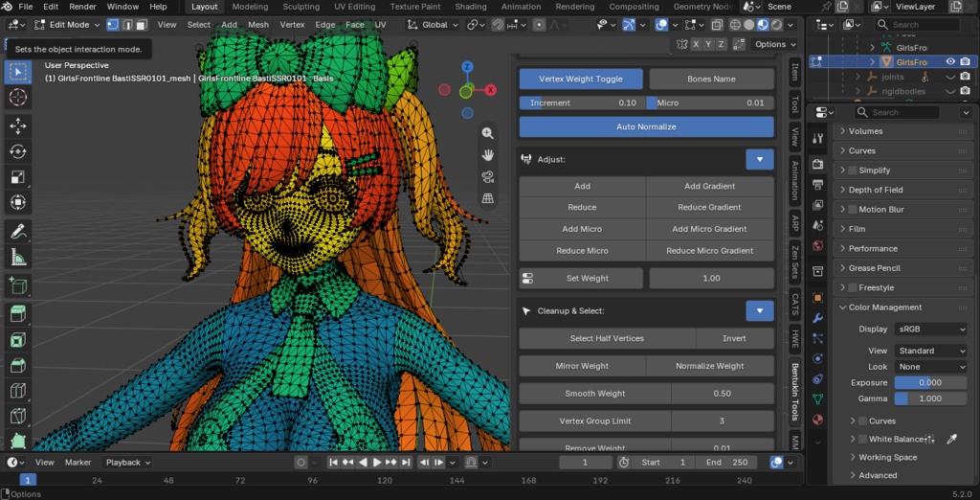Screen dimensions: 980x500
Task: Open the World properties tab icon
Action: point(817,246)
